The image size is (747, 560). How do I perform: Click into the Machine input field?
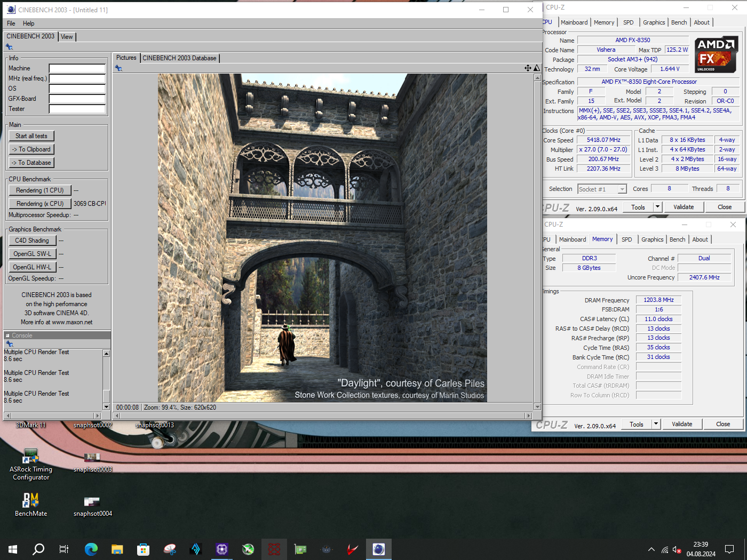pos(77,68)
